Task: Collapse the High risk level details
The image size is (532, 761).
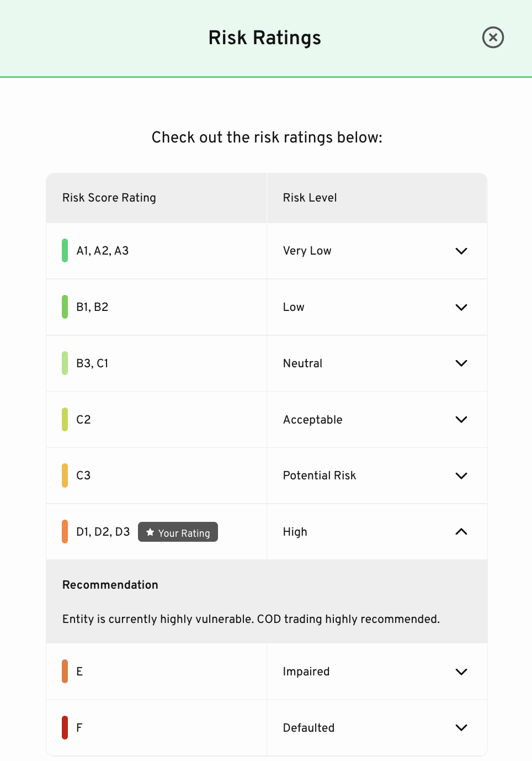Action: tap(461, 532)
